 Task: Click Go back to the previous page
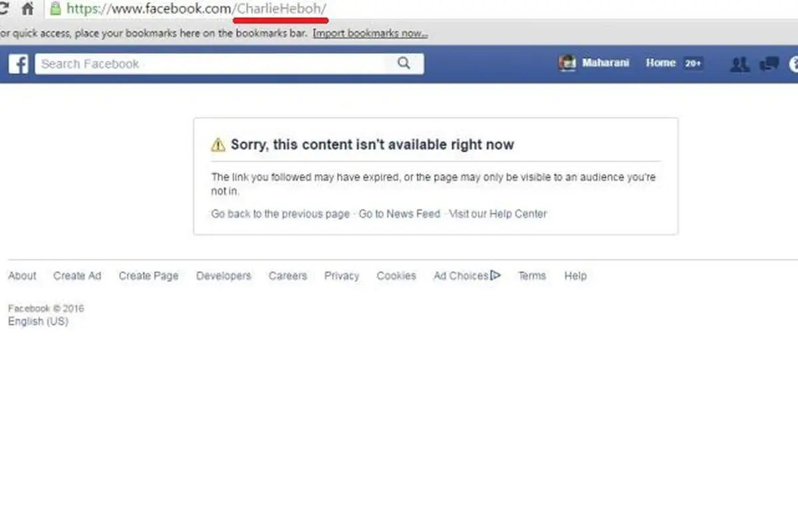(x=280, y=214)
